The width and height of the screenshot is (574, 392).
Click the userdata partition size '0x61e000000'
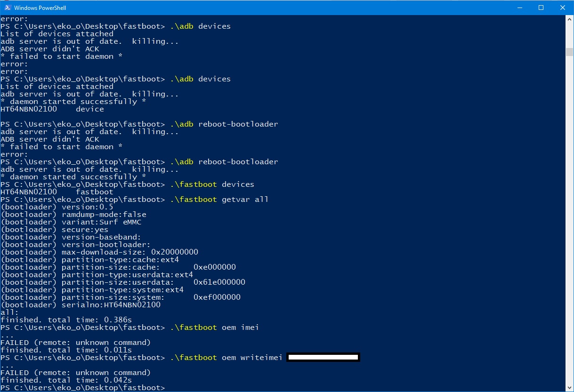click(219, 282)
